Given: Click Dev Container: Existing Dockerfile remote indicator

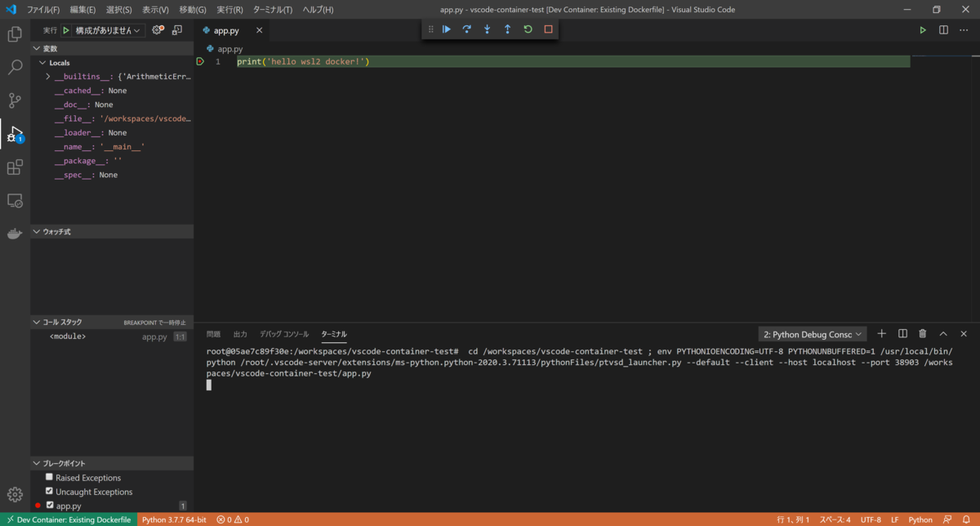Looking at the screenshot, I should tap(68, 519).
